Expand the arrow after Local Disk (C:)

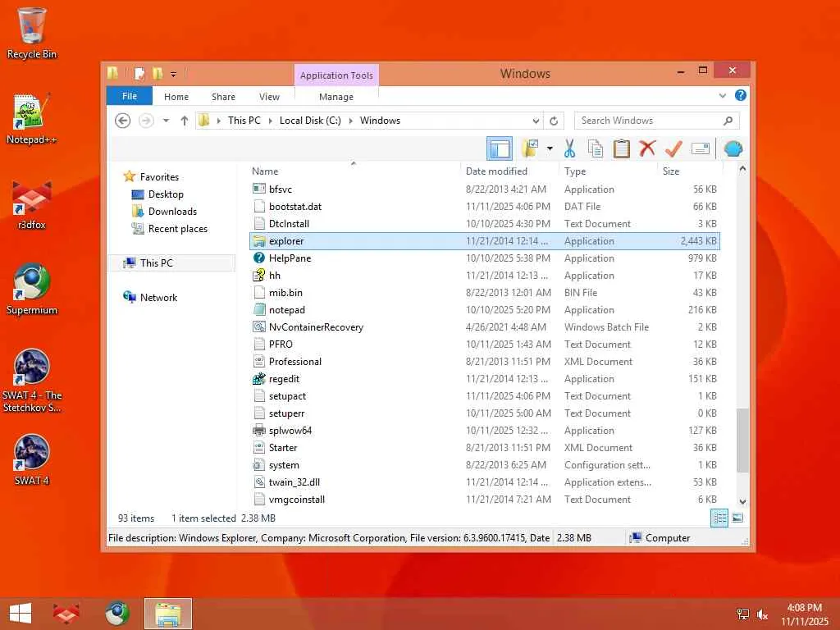[x=351, y=121]
